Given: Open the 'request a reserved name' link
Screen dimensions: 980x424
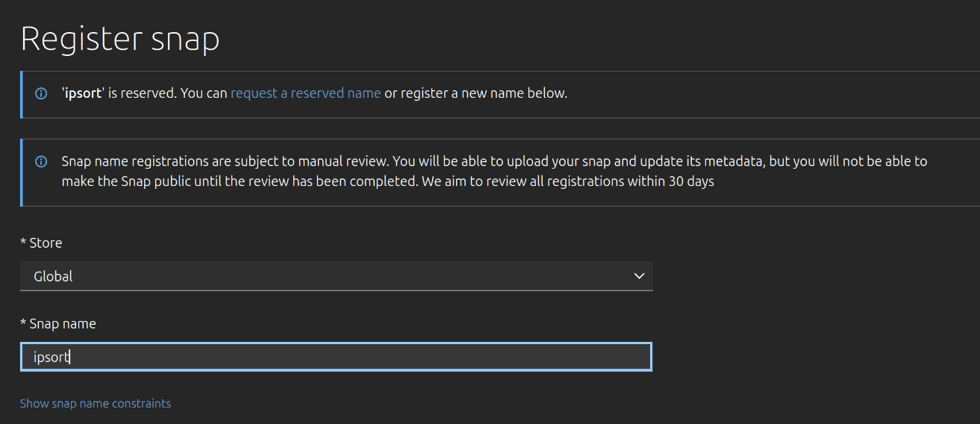Looking at the screenshot, I should 305,93.
